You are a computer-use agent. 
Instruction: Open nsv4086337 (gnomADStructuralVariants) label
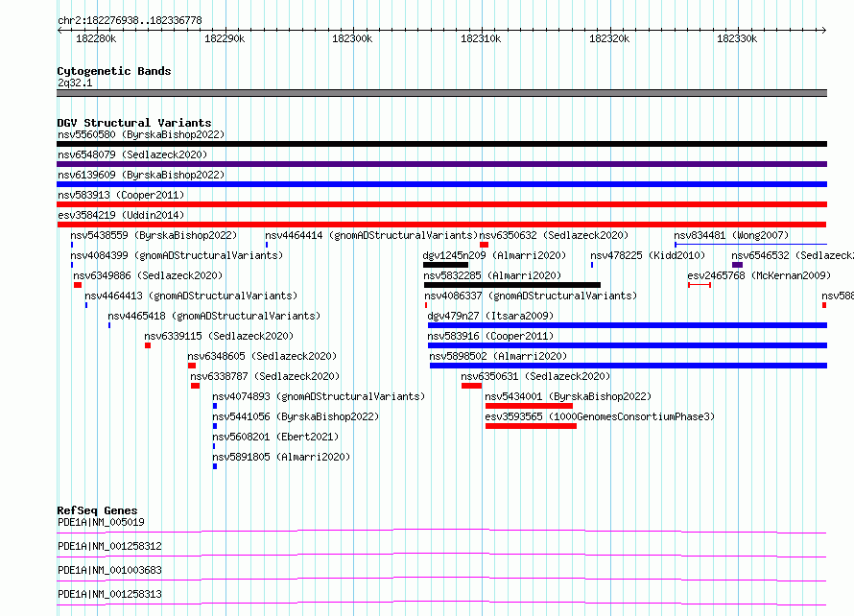tap(531, 296)
